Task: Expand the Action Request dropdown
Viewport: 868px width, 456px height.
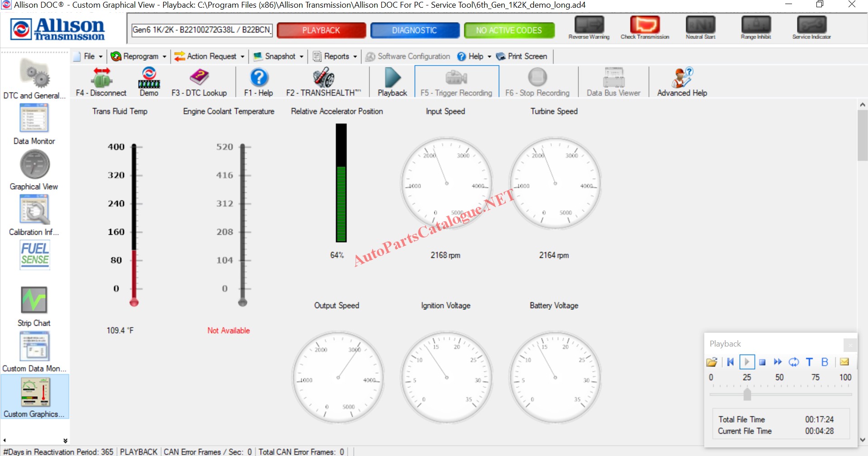Action: point(209,56)
